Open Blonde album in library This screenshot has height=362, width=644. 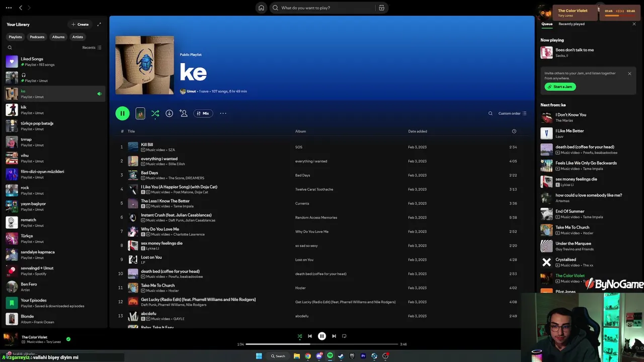pos(54,319)
